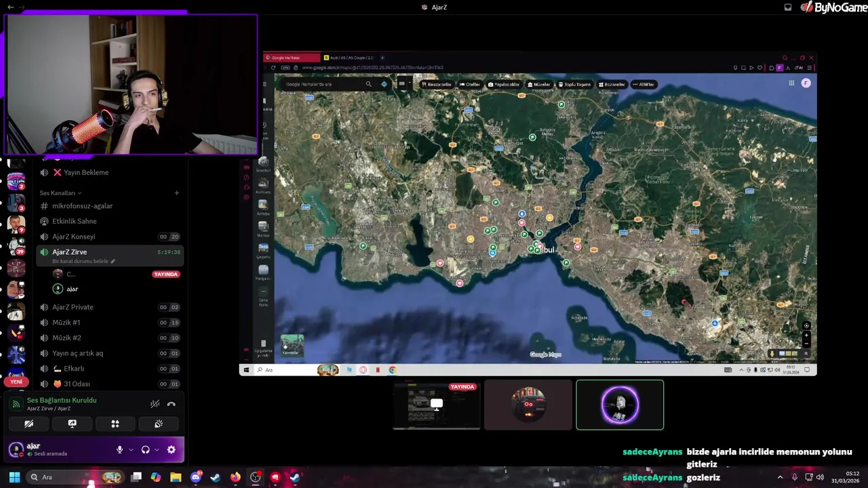
Task: Click the YAYINDA badge in channel list
Action: [166, 274]
